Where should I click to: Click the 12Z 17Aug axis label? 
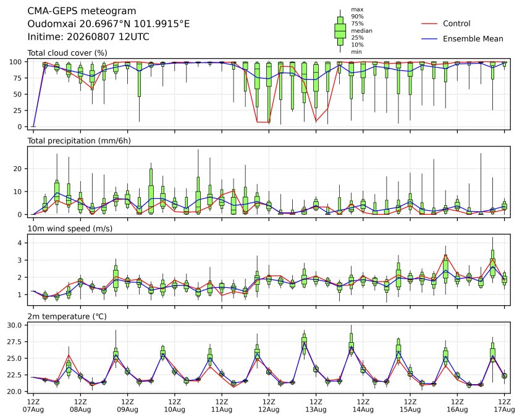[x=504, y=405]
